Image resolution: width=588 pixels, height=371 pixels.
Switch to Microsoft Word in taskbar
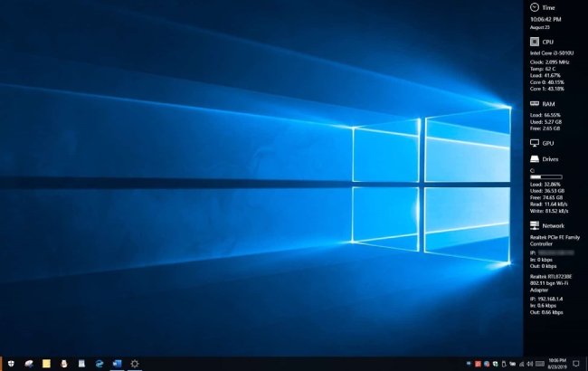pyautogui.click(x=117, y=364)
